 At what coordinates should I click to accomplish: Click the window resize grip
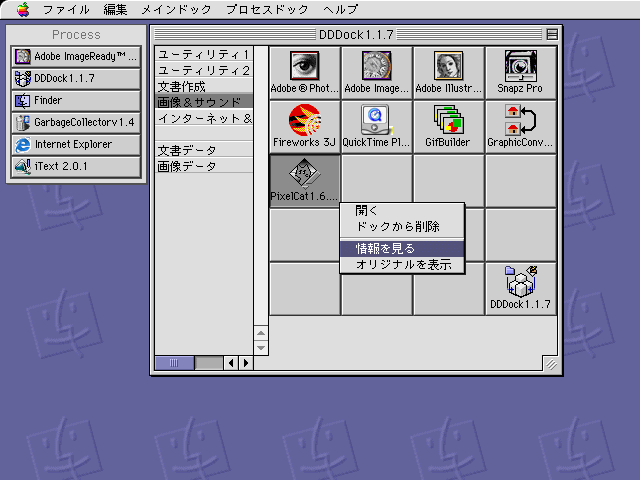coord(551,364)
